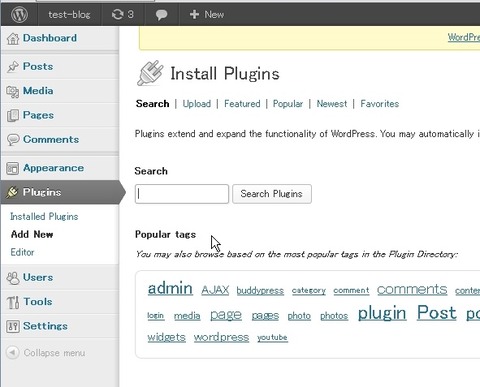Browse the page tag
The height and width of the screenshot is (387, 480).
point(226,315)
